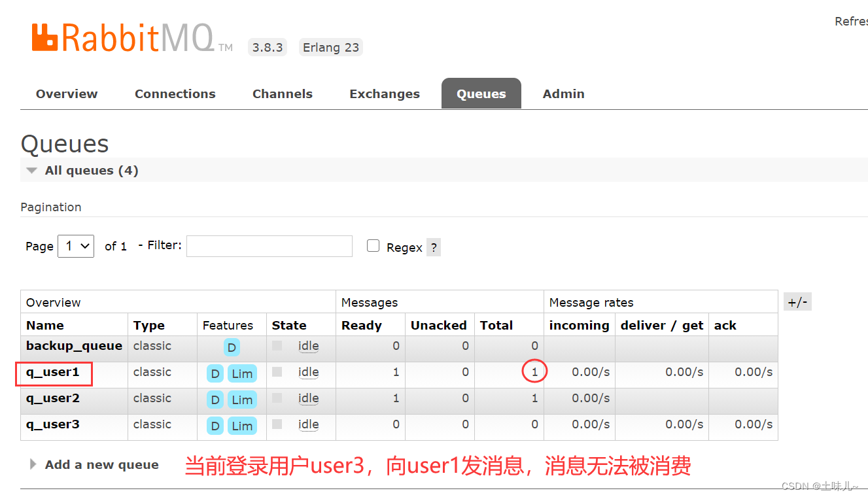Click the D badge of q_user2
The image size is (868, 497).
click(215, 400)
